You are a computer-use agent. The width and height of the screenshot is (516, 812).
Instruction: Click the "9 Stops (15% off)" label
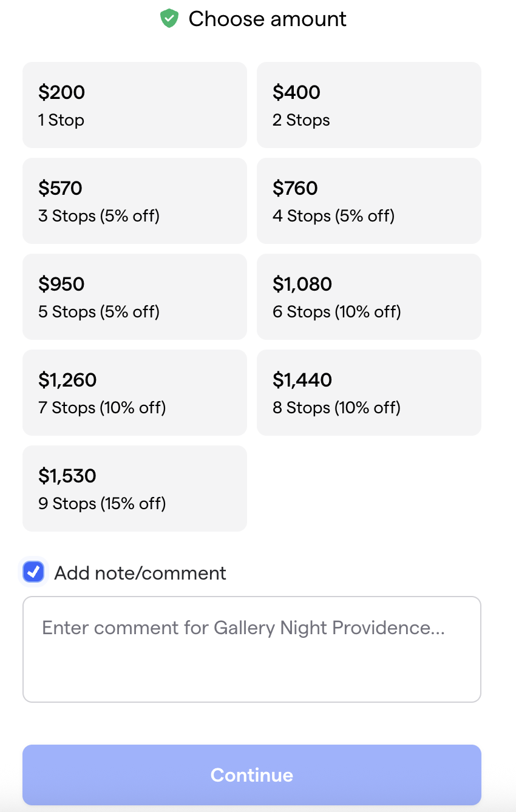tap(102, 504)
